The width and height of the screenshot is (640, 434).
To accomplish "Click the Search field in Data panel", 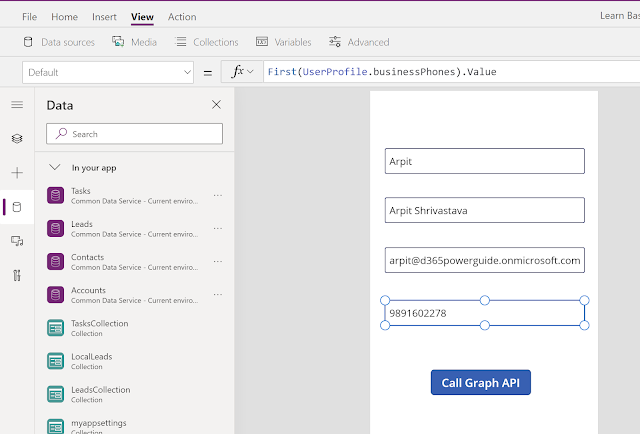I will (x=135, y=134).
